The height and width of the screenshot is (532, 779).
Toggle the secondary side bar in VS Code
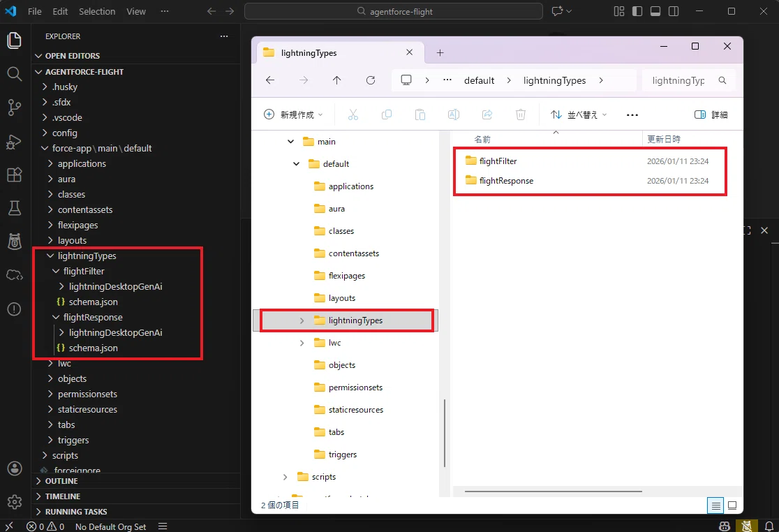click(x=674, y=11)
